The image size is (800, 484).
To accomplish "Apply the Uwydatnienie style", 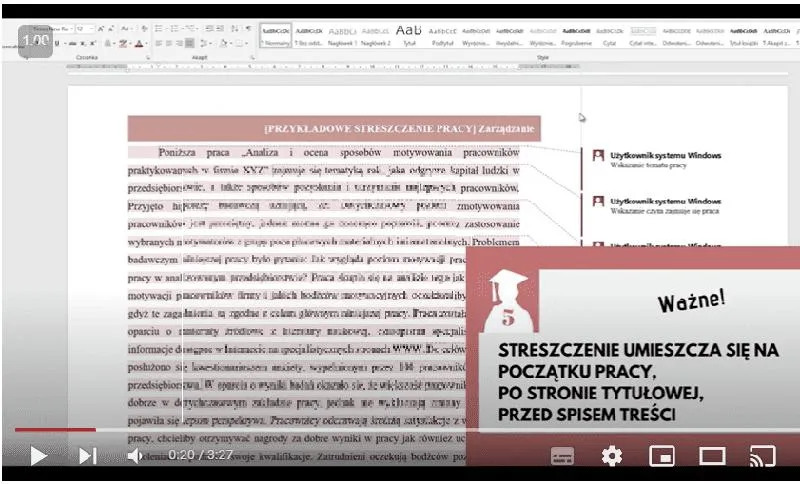I will tap(509, 36).
